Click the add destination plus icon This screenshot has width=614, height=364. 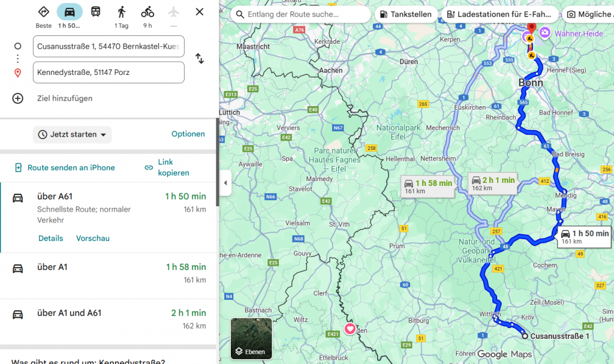pyautogui.click(x=18, y=98)
